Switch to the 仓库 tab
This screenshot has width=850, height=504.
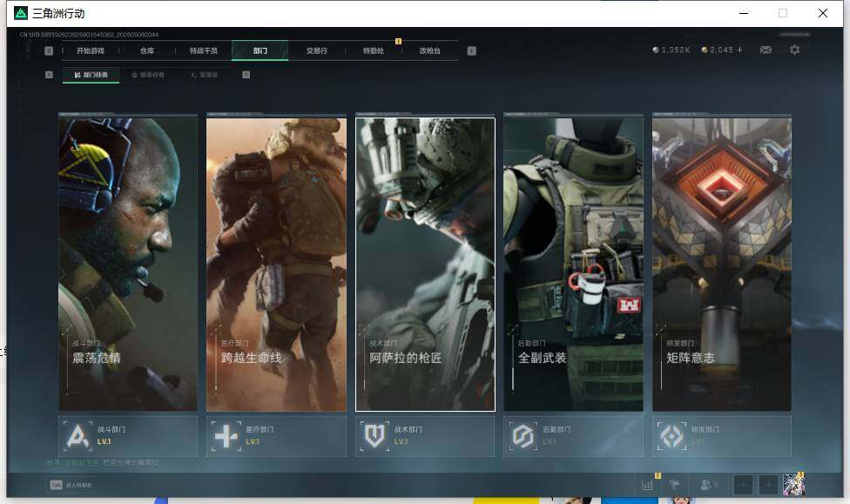point(147,50)
